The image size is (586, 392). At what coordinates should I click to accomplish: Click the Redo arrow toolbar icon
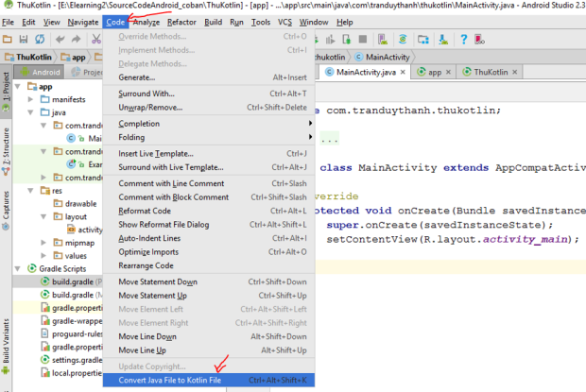click(76, 39)
